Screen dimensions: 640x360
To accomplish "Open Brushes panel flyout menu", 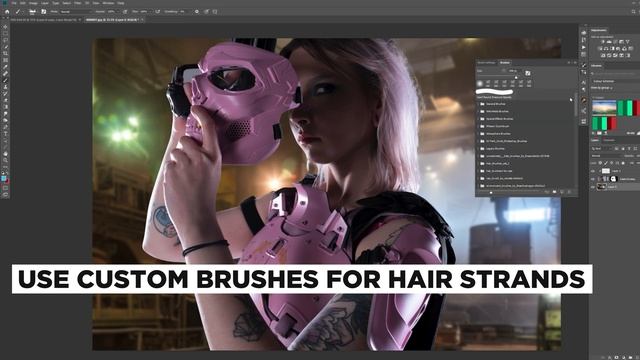I will (x=575, y=62).
